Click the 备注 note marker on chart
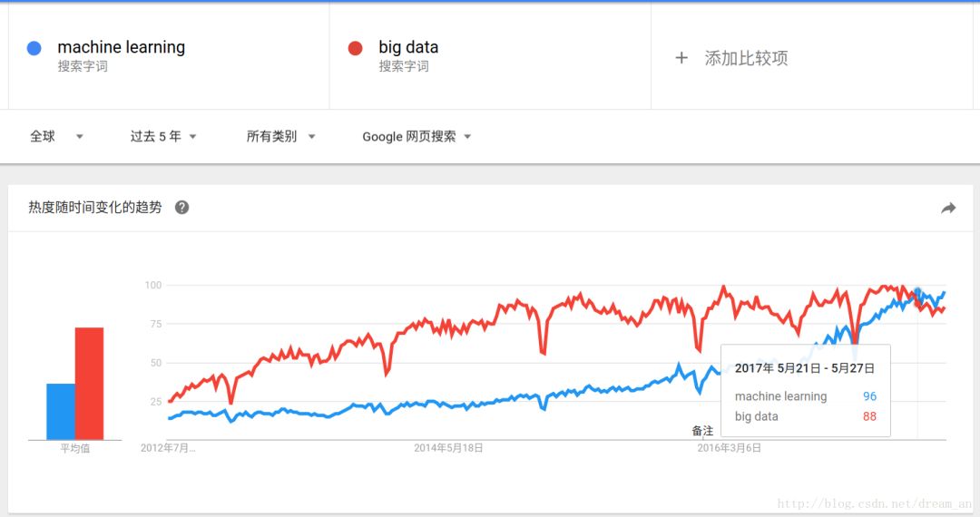Image resolution: width=980 pixels, height=517 pixels. (702, 431)
